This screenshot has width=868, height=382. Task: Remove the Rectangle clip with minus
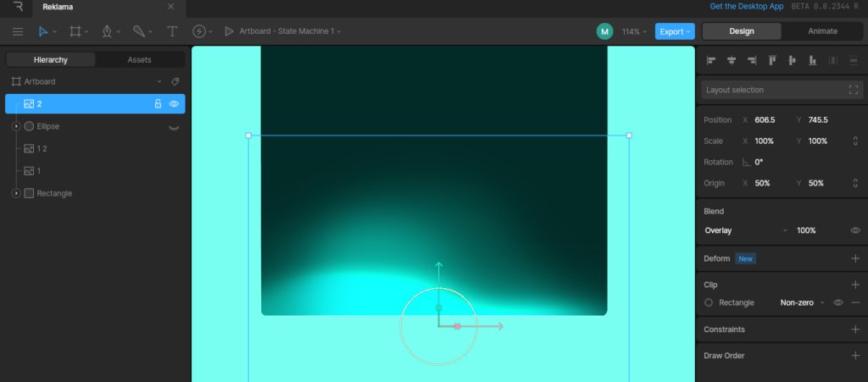[855, 302]
